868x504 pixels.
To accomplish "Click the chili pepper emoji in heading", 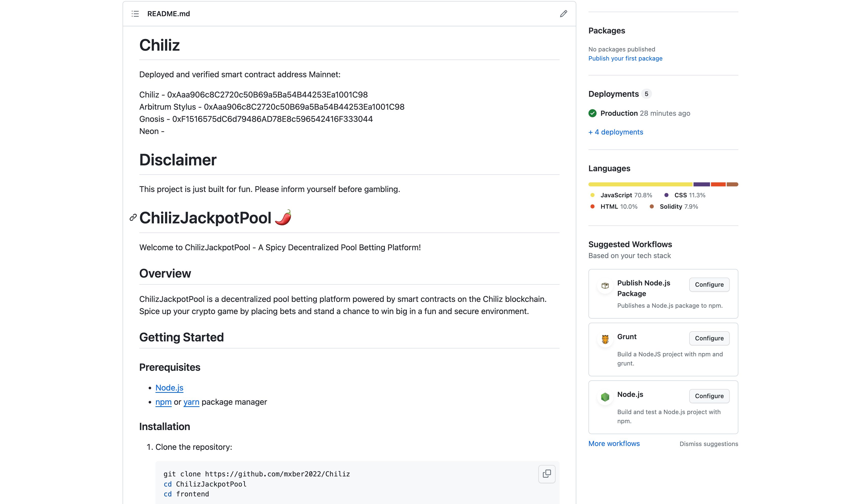I will (283, 217).
